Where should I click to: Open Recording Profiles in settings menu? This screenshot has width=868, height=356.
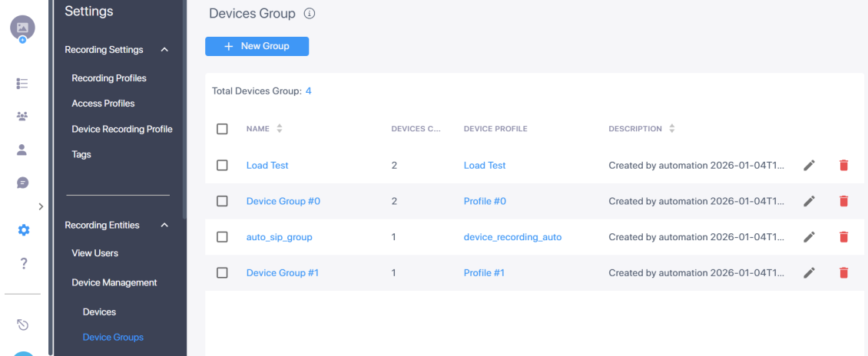109,78
